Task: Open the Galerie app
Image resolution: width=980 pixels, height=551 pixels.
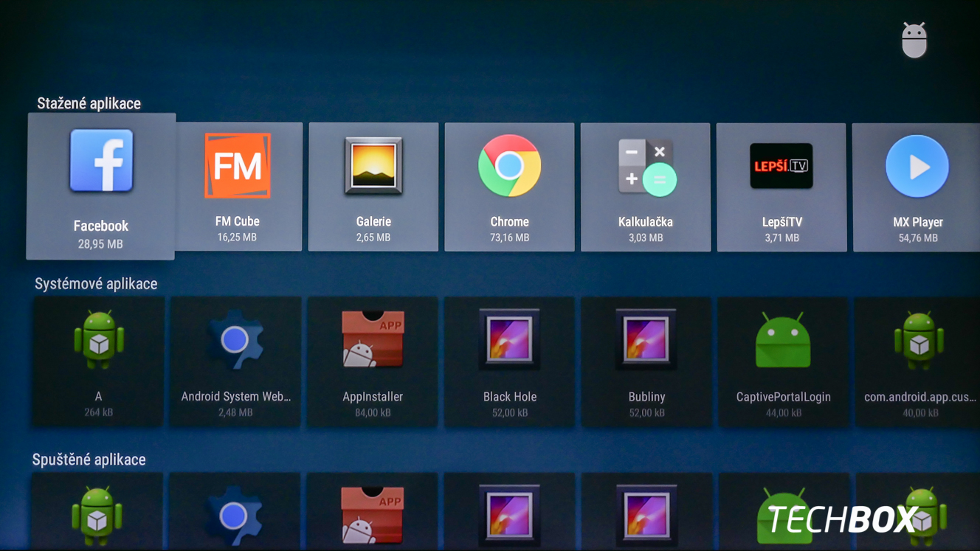Action: point(373,187)
